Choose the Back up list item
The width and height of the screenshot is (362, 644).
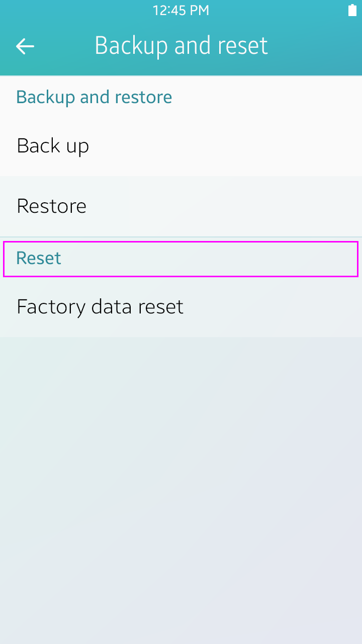coord(181,146)
